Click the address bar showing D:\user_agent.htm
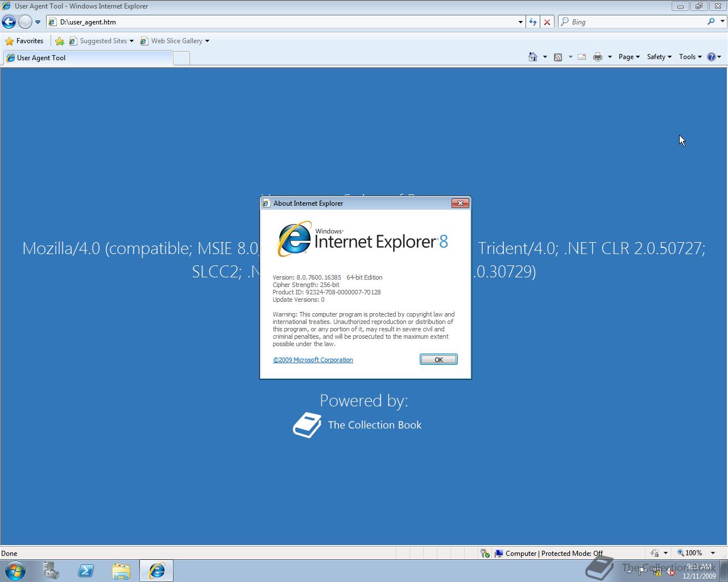The image size is (728, 582). 282,22
